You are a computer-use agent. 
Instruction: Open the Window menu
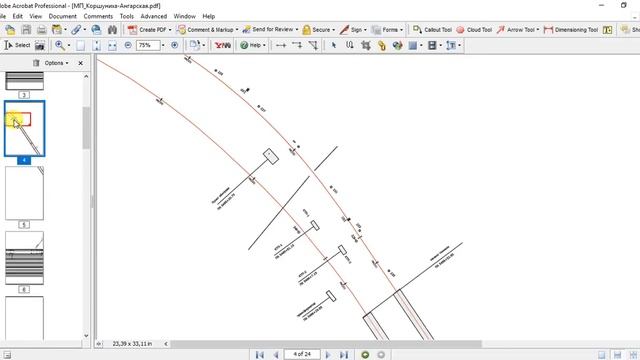point(184,16)
